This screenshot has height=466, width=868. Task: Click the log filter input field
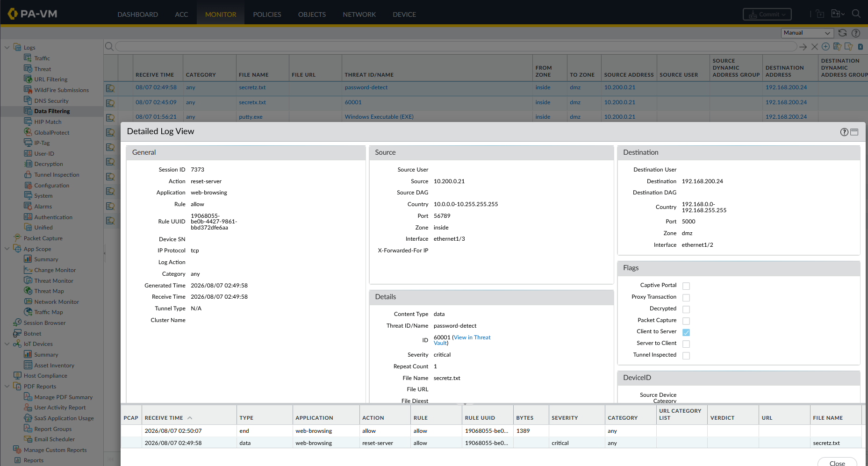[456, 47]
